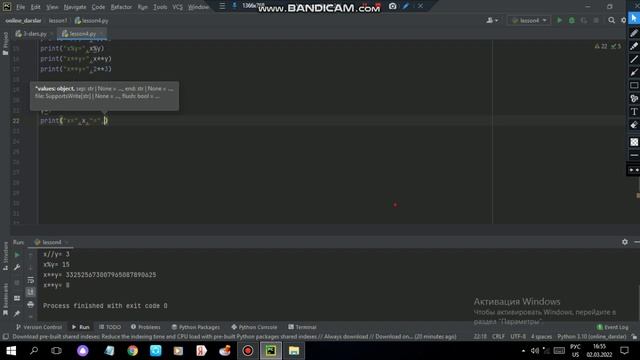The image size is (640, 360).
Task: Open the user account dropdown
Action: tap(492, 20)
